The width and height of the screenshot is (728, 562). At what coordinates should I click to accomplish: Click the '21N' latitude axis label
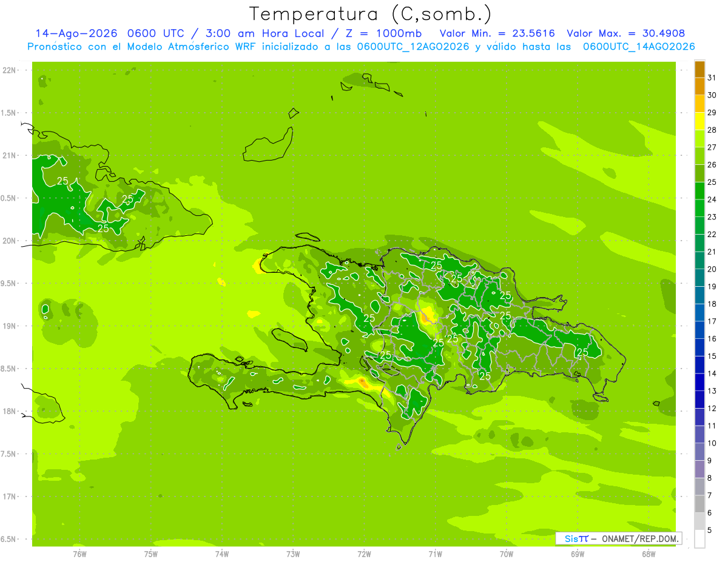tap(9, 155)
